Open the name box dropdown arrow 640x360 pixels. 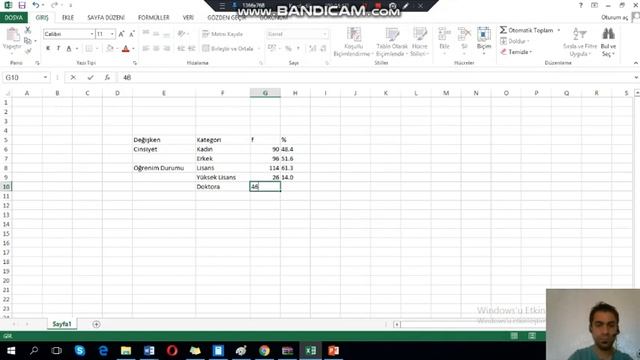[x=45, y=78]
